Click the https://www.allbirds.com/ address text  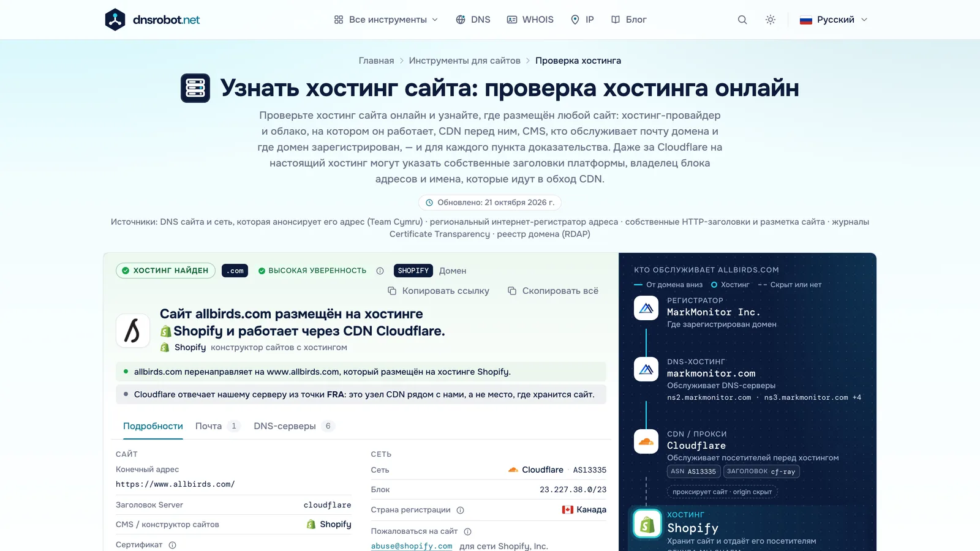click(x=175, y=484)
